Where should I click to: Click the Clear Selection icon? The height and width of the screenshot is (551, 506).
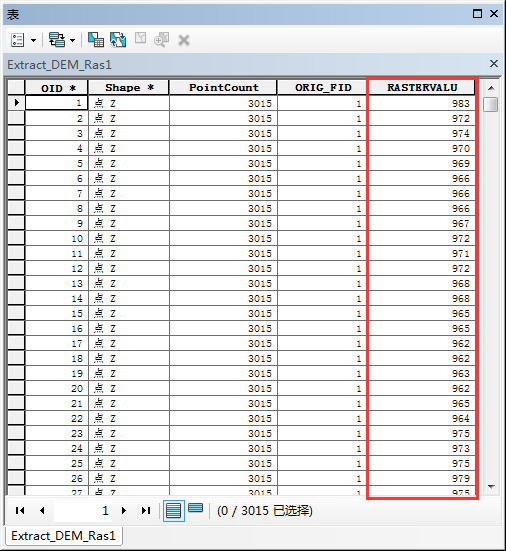coord(141,38)
